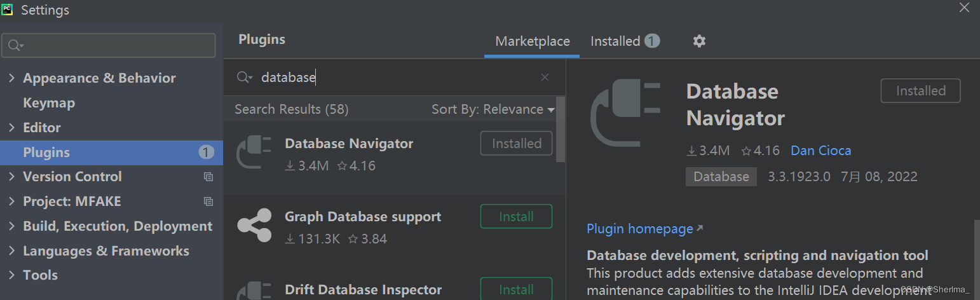Click the large Database Navigator plug logo
This screenshot has height=300, width=980.
tap(625, 115)
